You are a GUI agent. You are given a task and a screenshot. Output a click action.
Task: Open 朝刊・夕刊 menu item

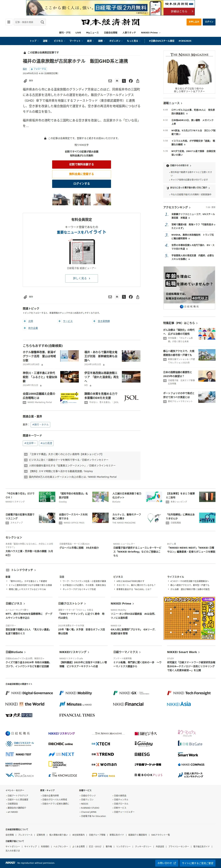(x=65, y=33)
